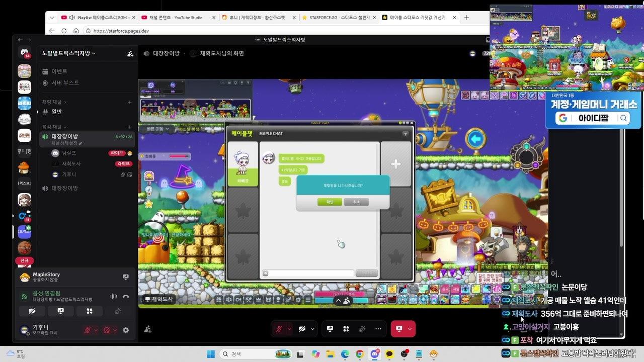This screenshot has width=644, height=362.
Task: Toggle mute microphone in bottom call bar
Action: (x=278, y=329)
